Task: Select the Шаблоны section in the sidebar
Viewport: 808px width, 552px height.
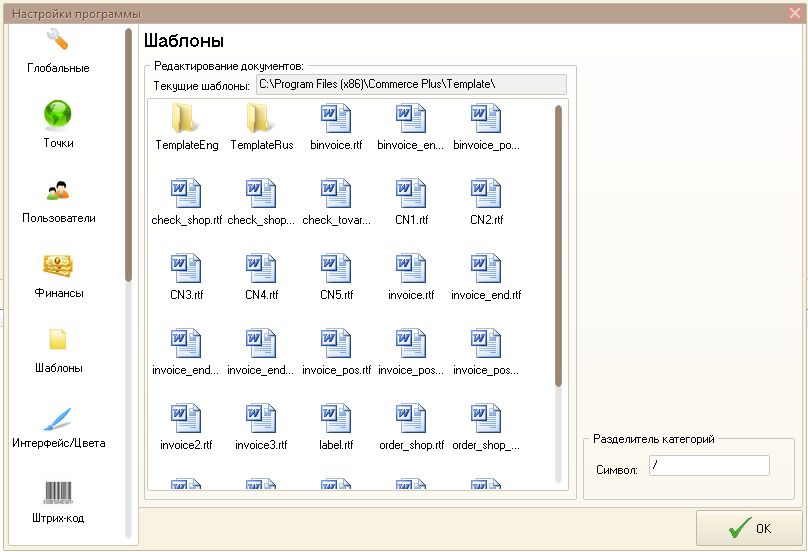Action: click(58, 352)
